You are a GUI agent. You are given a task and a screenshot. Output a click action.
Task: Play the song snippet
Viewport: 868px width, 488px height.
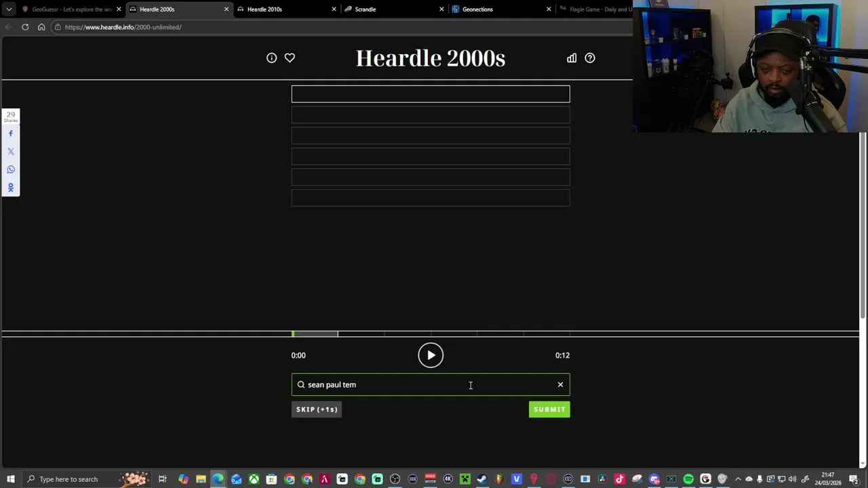click(x=431, y=355)
